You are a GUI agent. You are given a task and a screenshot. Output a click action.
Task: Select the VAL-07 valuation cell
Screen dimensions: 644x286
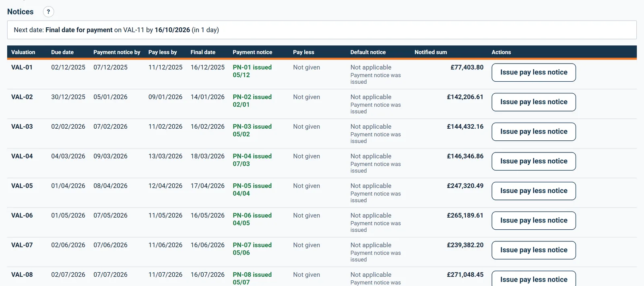(22, 245)
